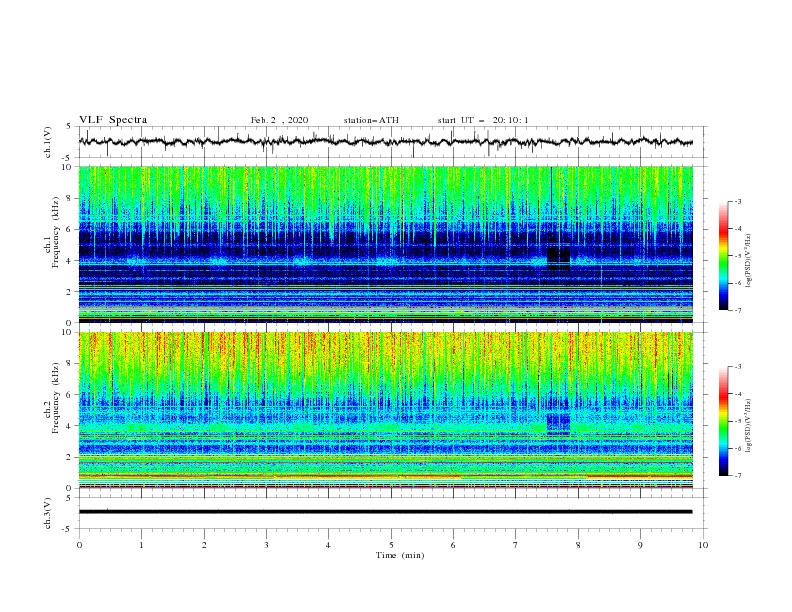
Task: Click the 'start UT = 20:10:1' text
Action: pos(483,120)
